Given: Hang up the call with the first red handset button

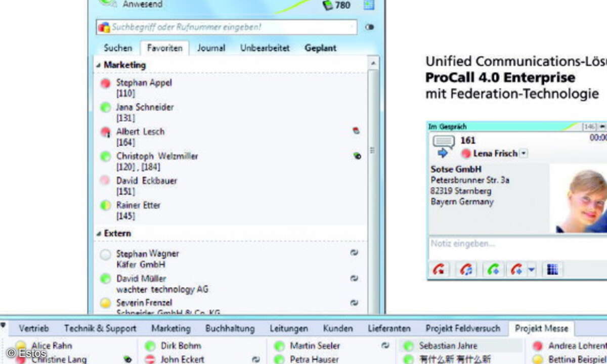Looking at the screenshot, I should [x=439, y=269].
